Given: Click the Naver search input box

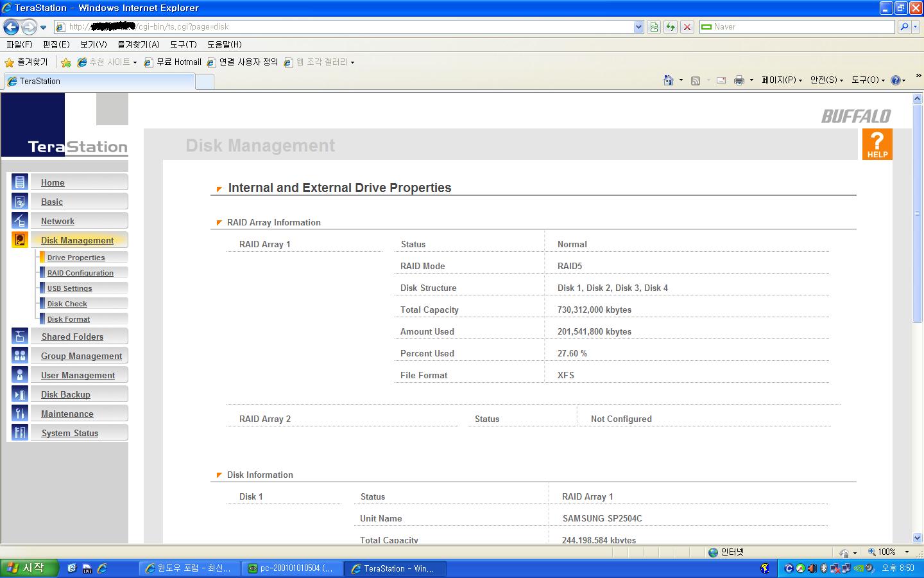Looking at the screenshot, I should (x=797, y=27).
